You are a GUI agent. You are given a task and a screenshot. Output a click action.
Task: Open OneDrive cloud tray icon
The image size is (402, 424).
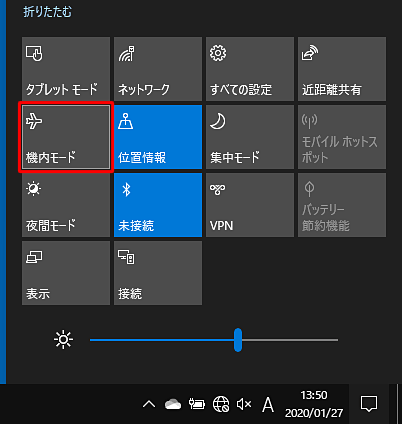pos(173,404)
